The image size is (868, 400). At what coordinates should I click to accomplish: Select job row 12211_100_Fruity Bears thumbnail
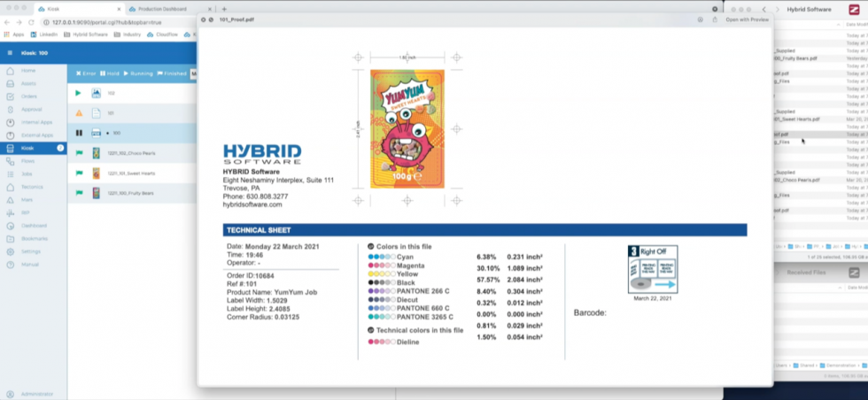click(97, 193)
